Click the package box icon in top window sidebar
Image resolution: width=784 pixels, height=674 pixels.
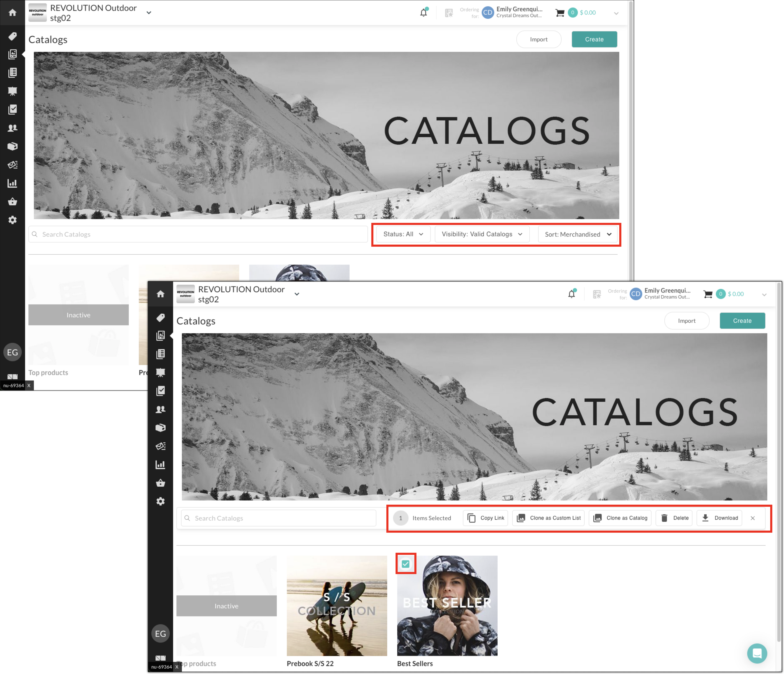pyautogui.click(x=13, y=147)
